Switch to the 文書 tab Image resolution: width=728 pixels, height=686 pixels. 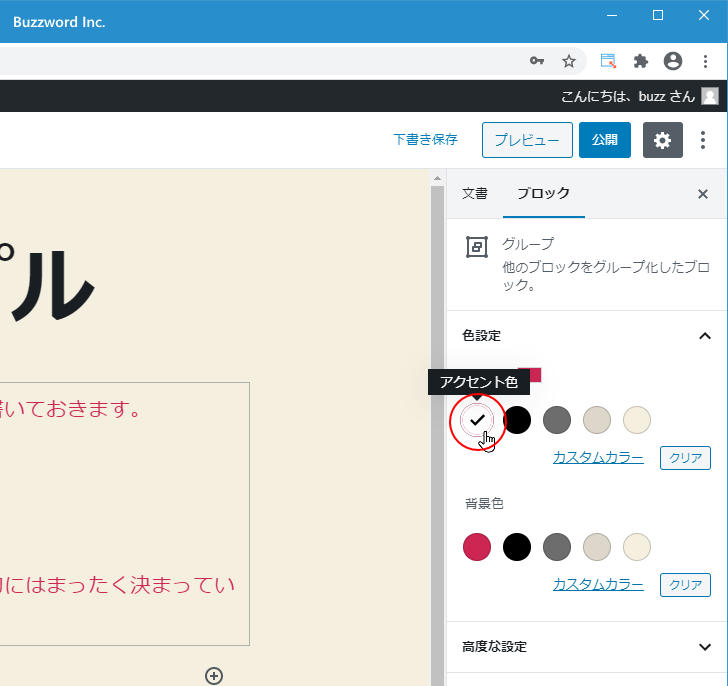(x=475, y=194)
